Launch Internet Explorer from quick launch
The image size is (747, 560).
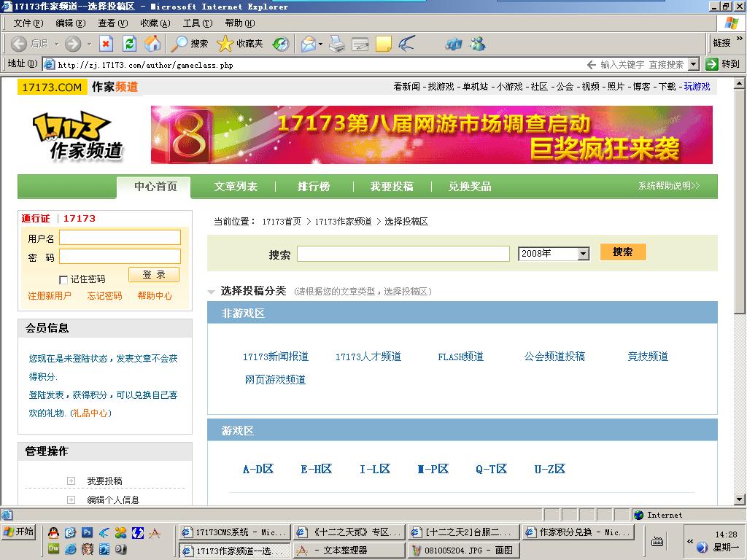pos(71,548)
